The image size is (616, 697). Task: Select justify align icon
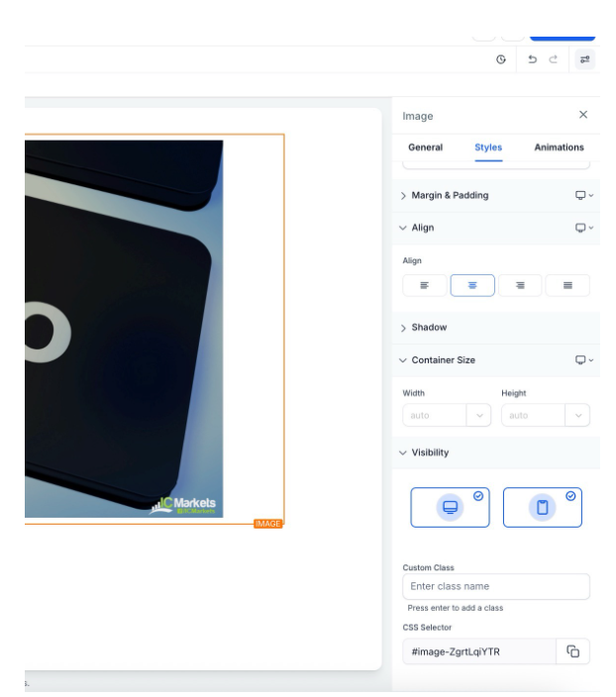pos(567,285)
